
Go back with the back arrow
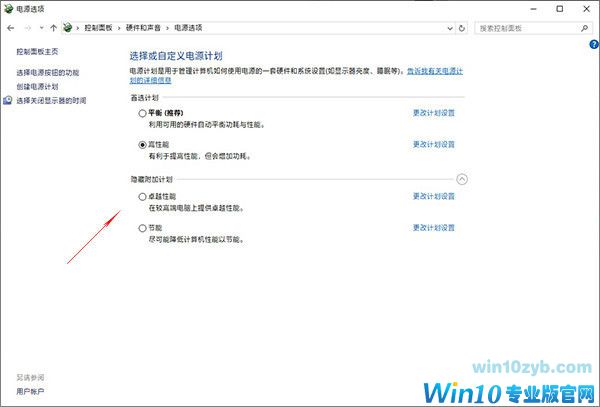(x=11, y=28)
